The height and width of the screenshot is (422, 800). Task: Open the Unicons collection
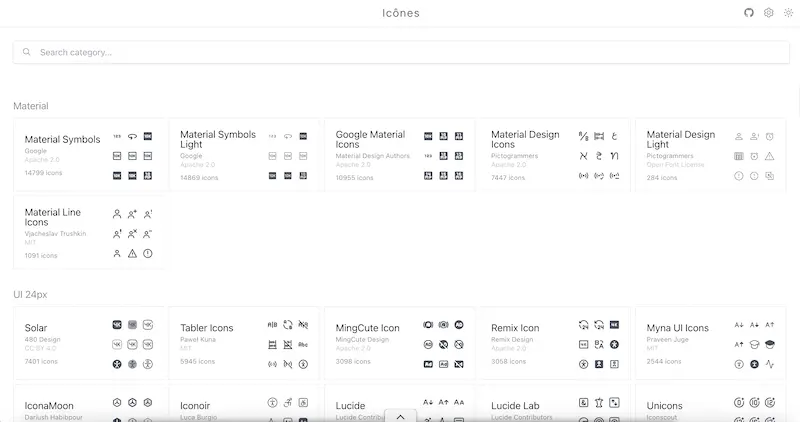point(711,403)
